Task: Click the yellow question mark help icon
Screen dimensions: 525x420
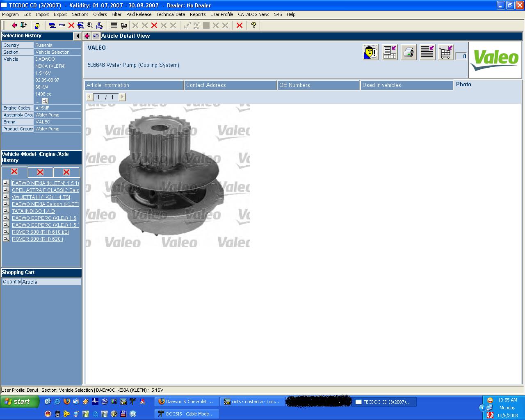Action: (253, 25)
